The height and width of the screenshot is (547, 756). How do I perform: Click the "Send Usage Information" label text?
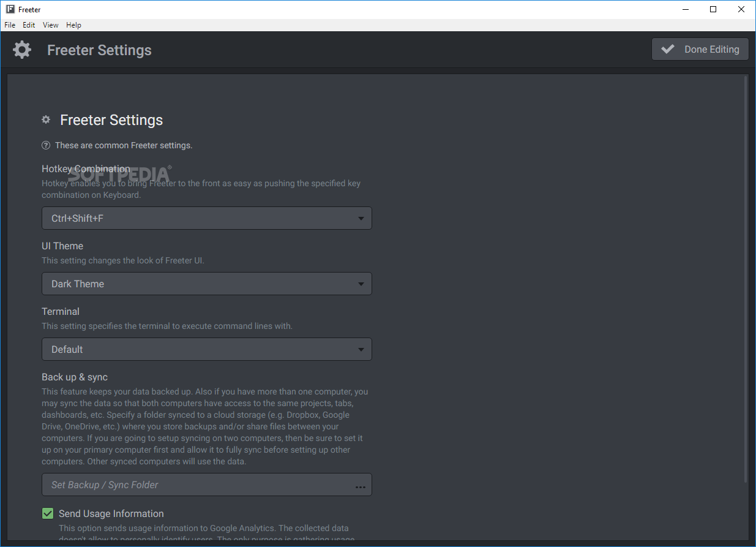tap(111, 513)
